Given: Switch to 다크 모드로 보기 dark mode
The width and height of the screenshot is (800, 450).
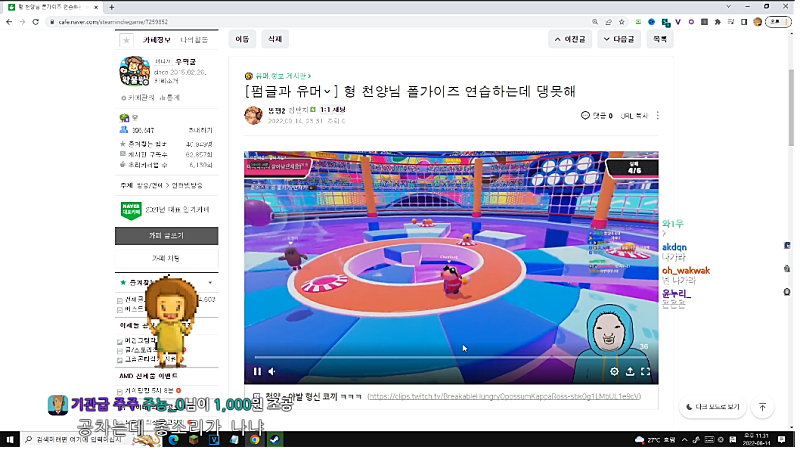Looking at the screenshot, I should 713,407.
